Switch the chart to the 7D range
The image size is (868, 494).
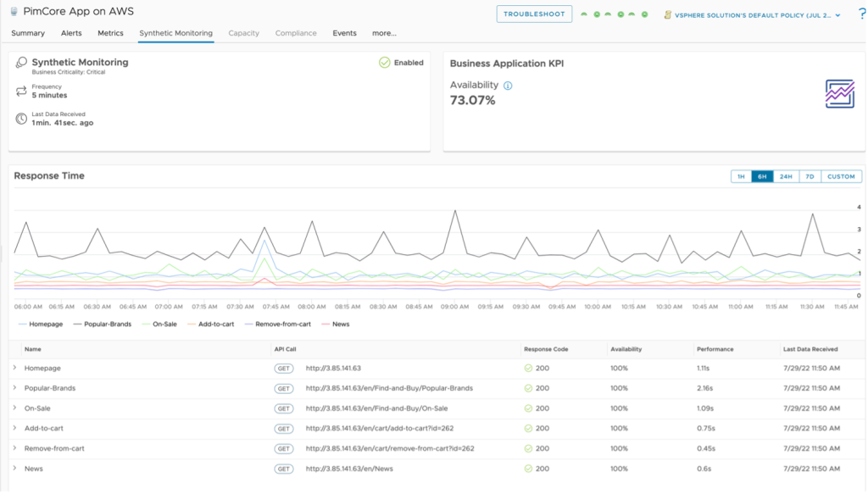coord(810,176)
